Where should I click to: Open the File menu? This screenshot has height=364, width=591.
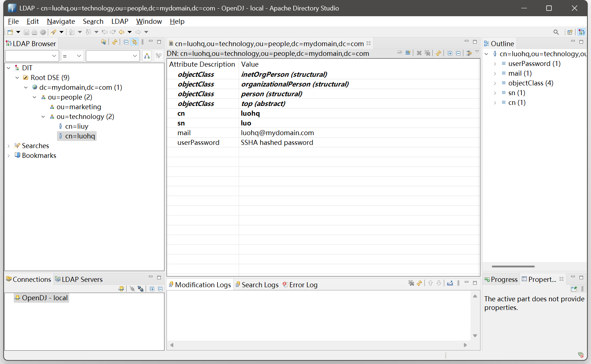tap(13, 21)
